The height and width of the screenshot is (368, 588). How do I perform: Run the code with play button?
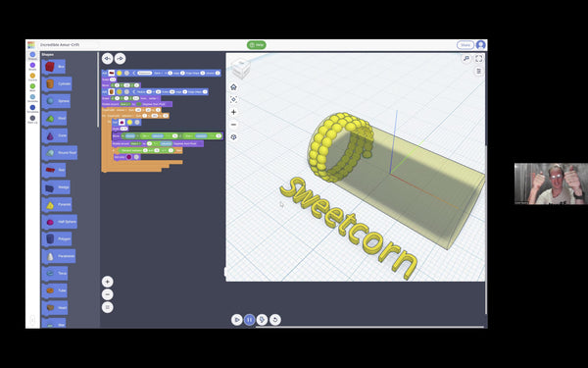[236, 320]
